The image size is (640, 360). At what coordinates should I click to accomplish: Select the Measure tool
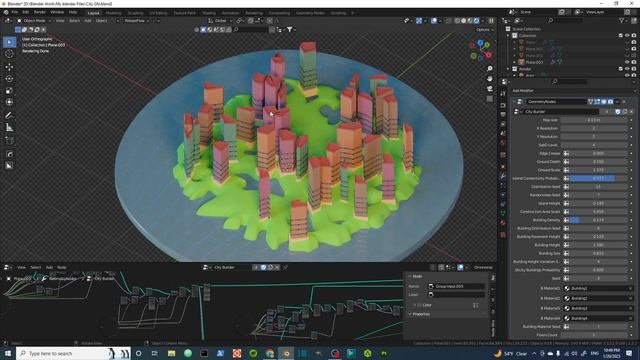[x=9, y=127]
